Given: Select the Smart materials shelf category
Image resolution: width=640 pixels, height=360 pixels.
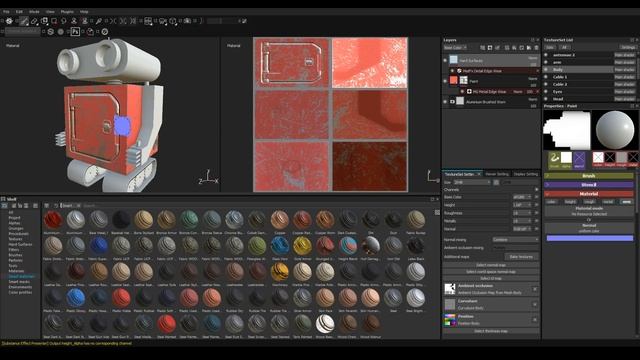Looking at the screenshot, I should point(21,276).
